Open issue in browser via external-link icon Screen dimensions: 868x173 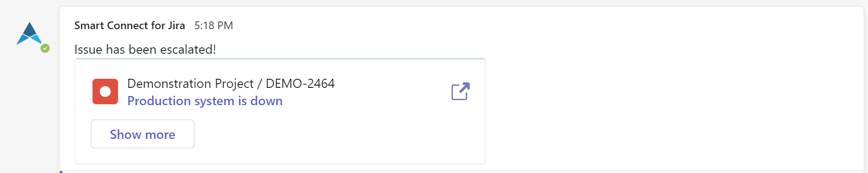pos(460,92)
